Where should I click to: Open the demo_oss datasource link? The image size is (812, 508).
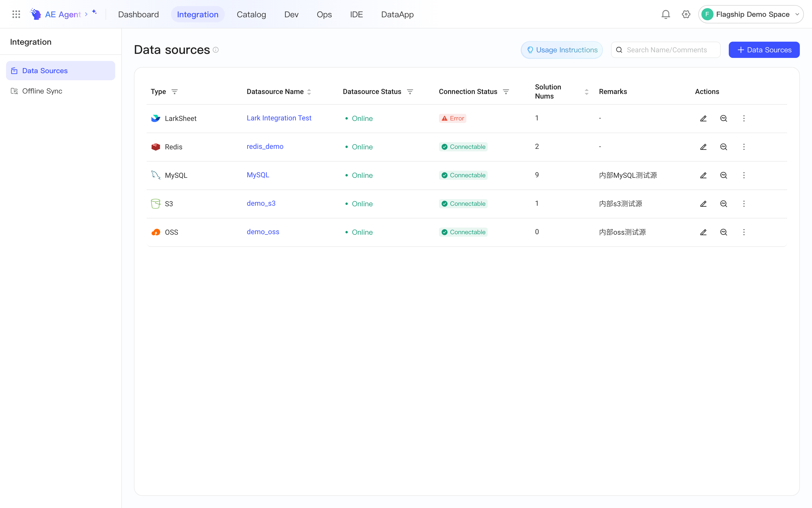point(263,232)
